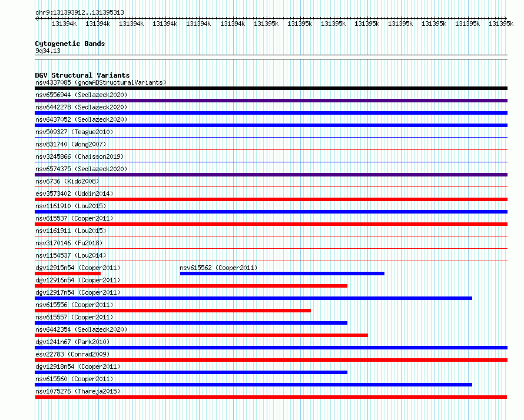Click the blue bar of nsv615560

click(253, 385)
